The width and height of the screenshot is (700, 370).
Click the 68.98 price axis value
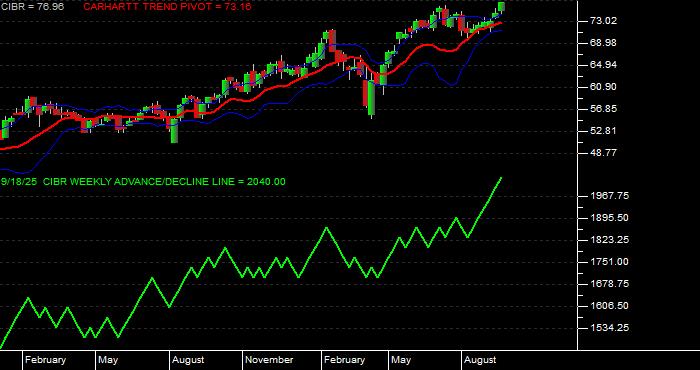point(603,43)
